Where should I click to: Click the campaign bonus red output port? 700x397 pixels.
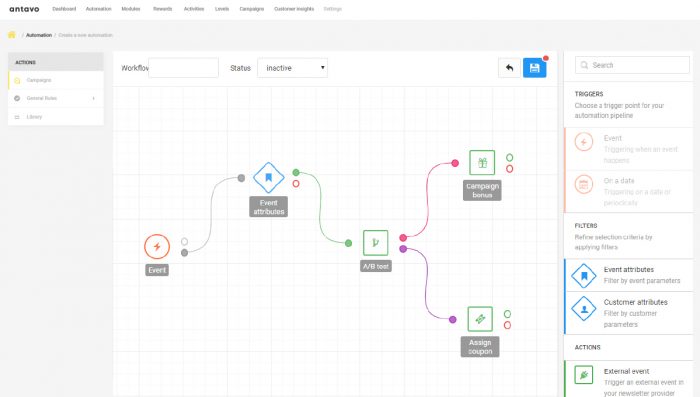click(x=509, y=169)
